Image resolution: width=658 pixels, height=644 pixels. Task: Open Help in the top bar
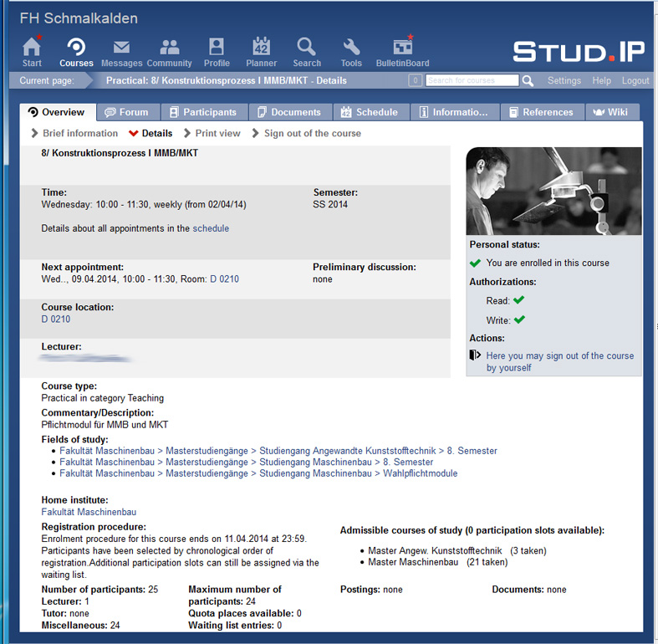point(601,80)
